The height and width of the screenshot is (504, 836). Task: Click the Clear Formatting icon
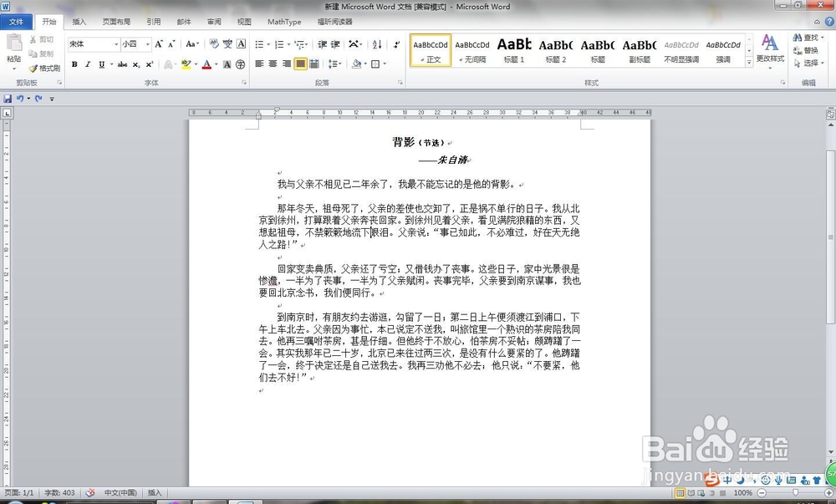[x=214, y=44]
